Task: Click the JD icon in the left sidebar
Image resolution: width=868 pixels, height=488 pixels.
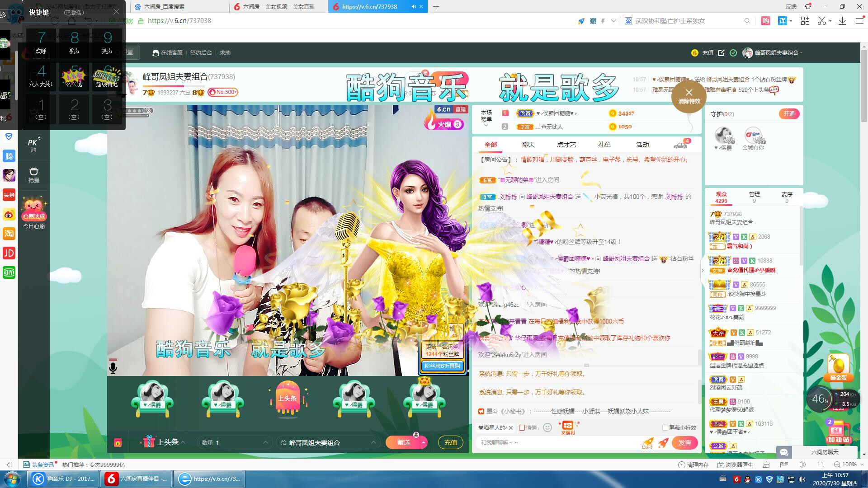Action: (9, 253)
